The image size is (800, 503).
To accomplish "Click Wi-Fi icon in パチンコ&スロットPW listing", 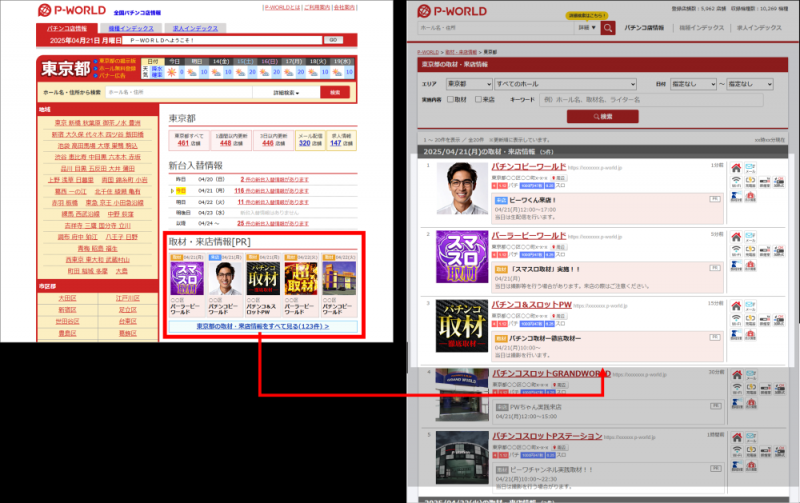I will click(736, 320).
